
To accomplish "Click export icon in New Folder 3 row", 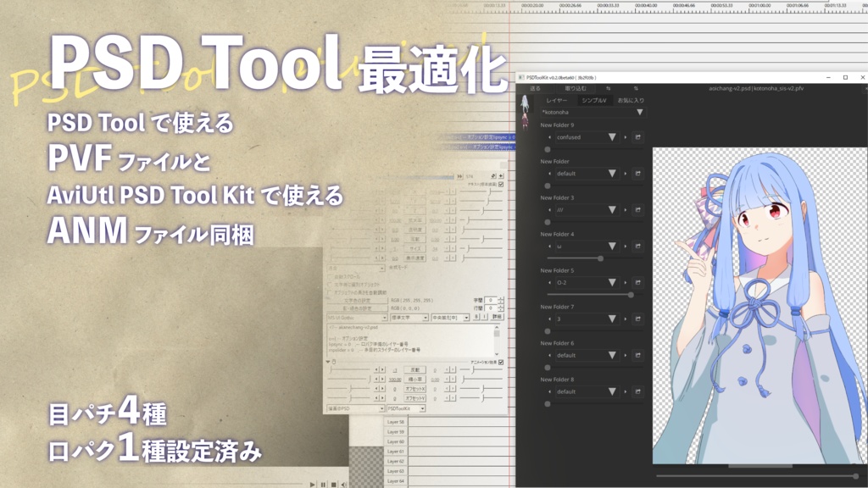I will point(637,210).
